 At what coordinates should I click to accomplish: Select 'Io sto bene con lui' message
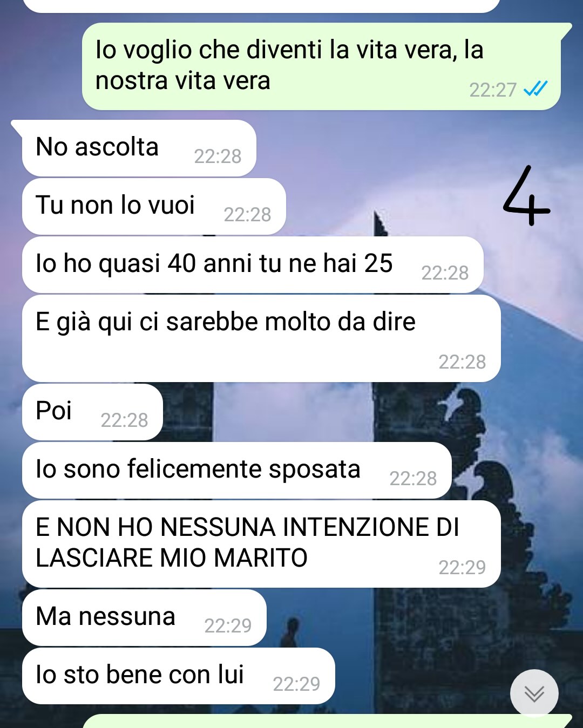179,676
